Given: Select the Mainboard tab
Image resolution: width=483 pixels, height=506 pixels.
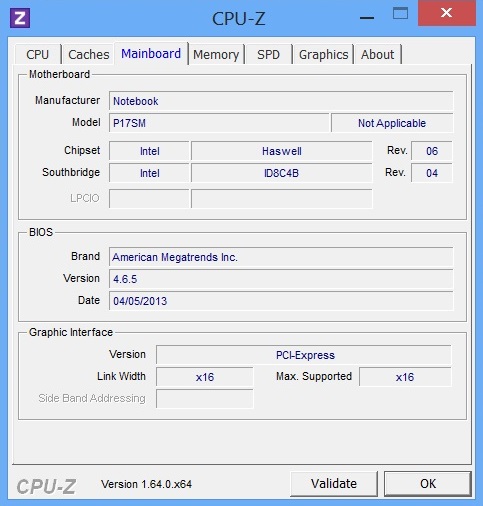Looking at the screenshot, I should point(151,53).
